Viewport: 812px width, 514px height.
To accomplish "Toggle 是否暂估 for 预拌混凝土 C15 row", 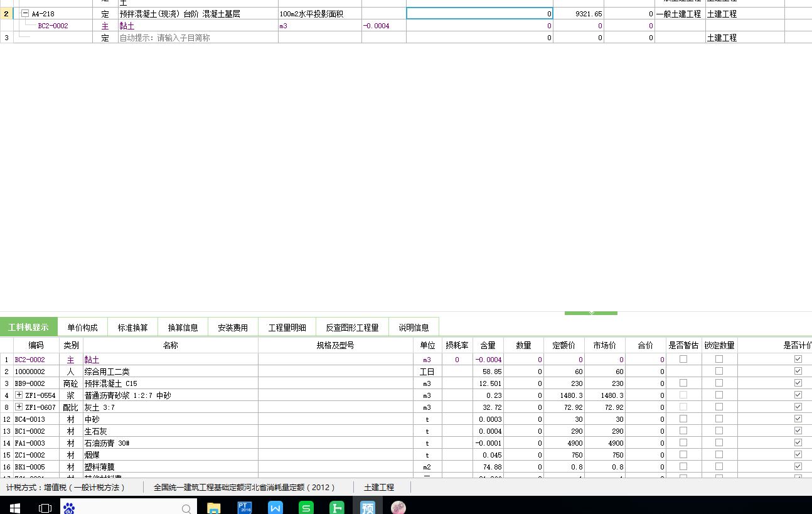I will click(x=683, y=383).
